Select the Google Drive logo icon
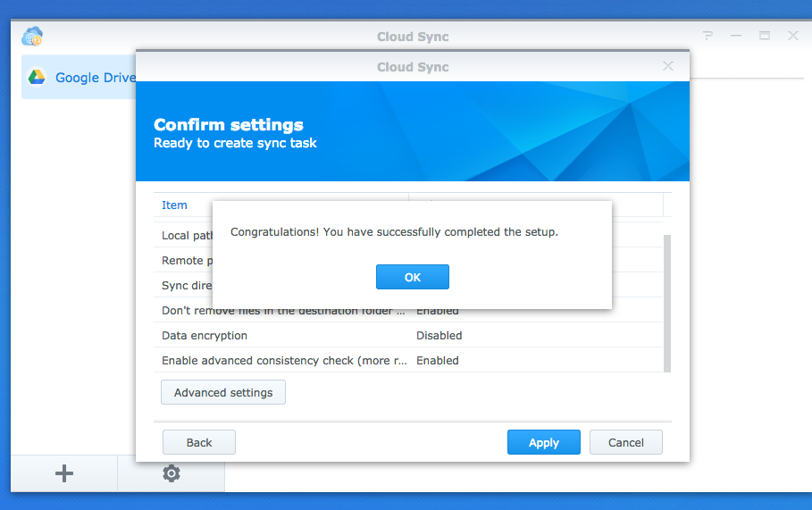 [x=37, y=78]
